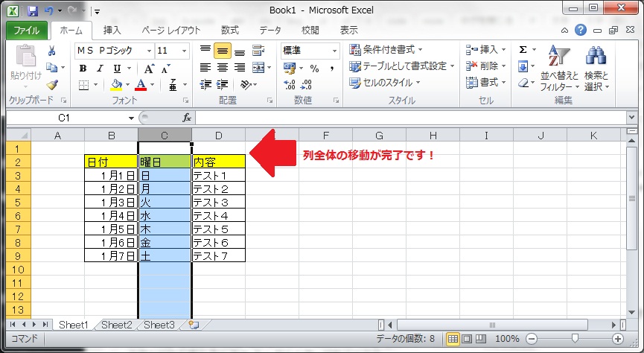Apply the red font color A
644x353 pixels.
tap(141, 85)
